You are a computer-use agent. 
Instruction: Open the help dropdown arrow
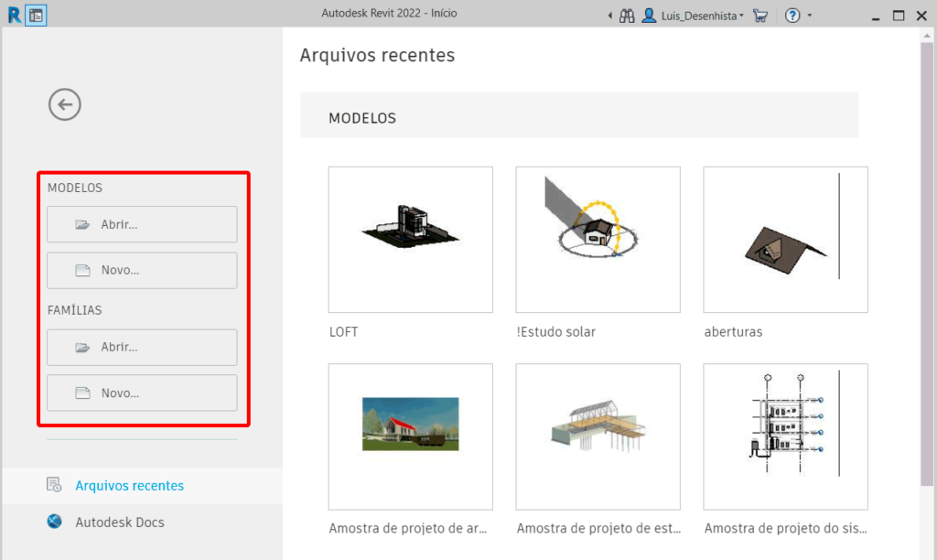pyautogui.click(x=810, y=16)
